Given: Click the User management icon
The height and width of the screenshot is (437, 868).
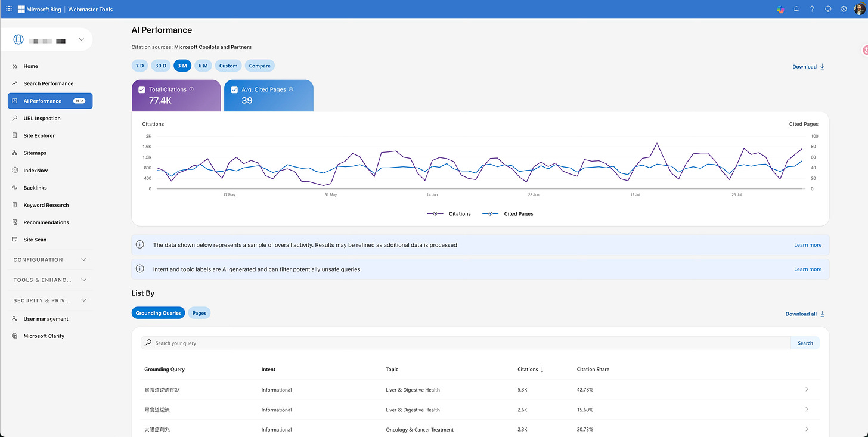Looking at the screenshot, I should (15, 318).
